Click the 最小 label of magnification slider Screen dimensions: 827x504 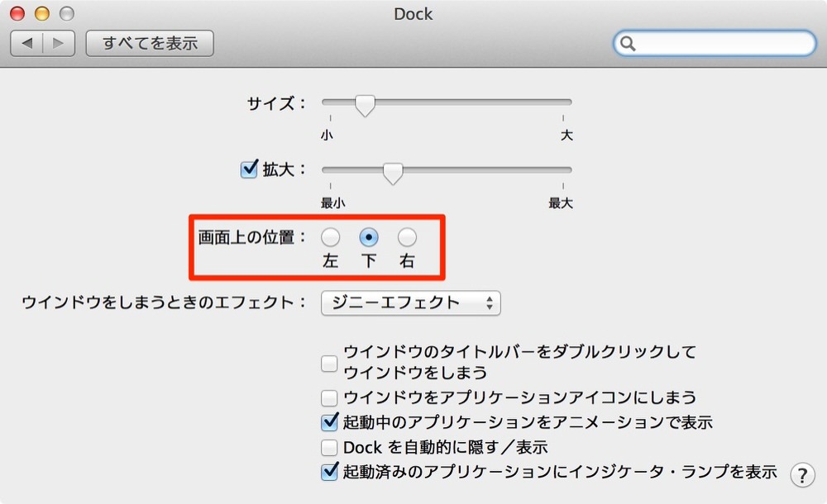332,203
